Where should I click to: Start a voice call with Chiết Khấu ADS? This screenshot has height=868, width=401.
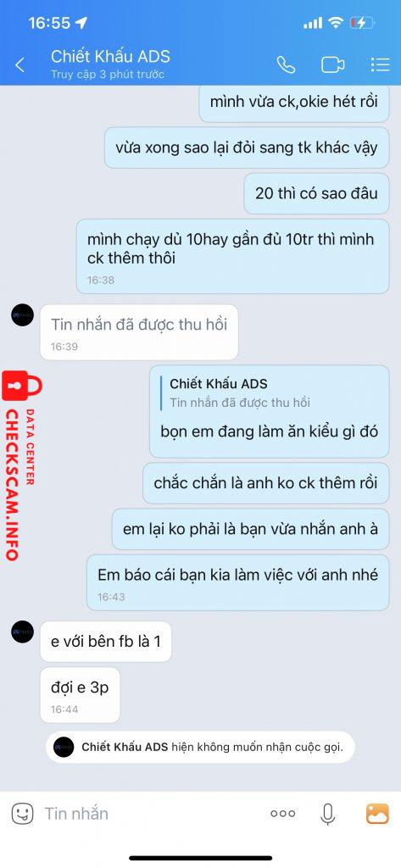286,64
